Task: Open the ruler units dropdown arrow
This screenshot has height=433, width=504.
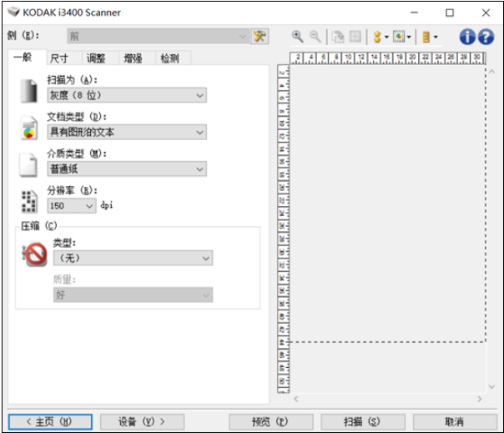Action: [x=436, y=37]
